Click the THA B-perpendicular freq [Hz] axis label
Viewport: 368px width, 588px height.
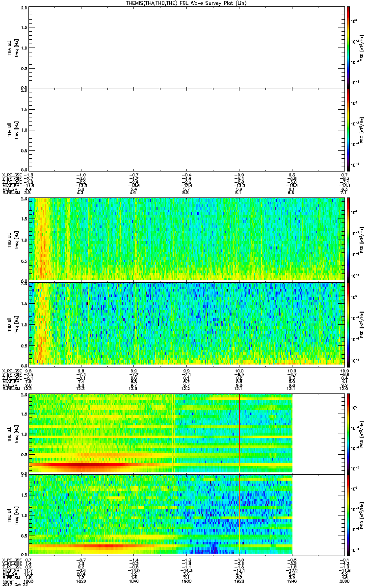[17, 47]
